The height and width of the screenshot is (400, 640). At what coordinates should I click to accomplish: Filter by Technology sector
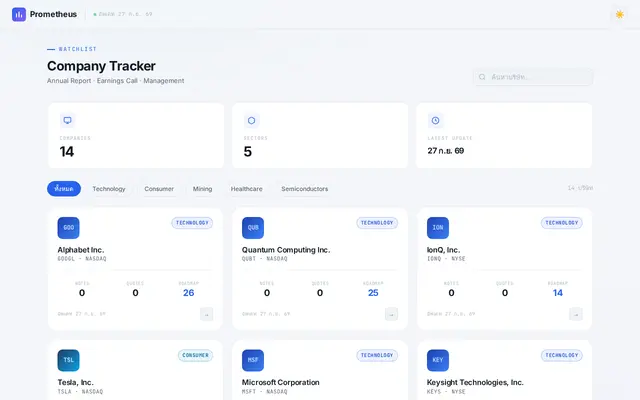(x=109, y=189)
